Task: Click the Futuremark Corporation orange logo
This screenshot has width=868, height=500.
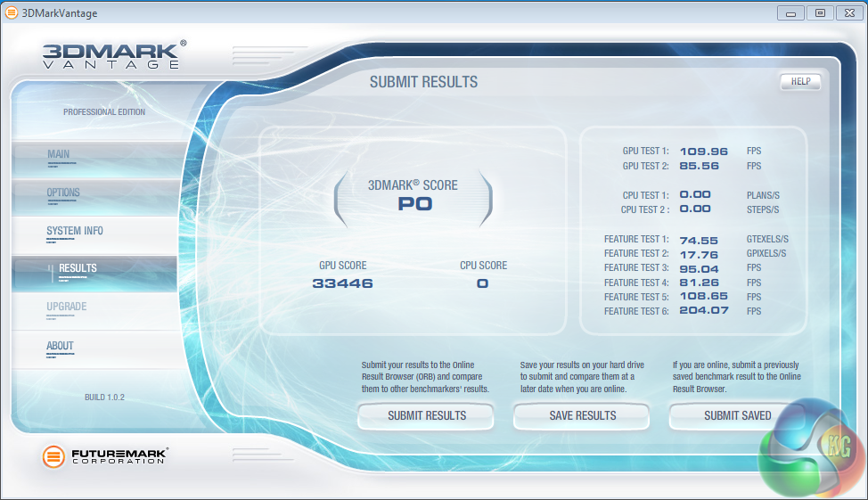Action: (53, 457)
